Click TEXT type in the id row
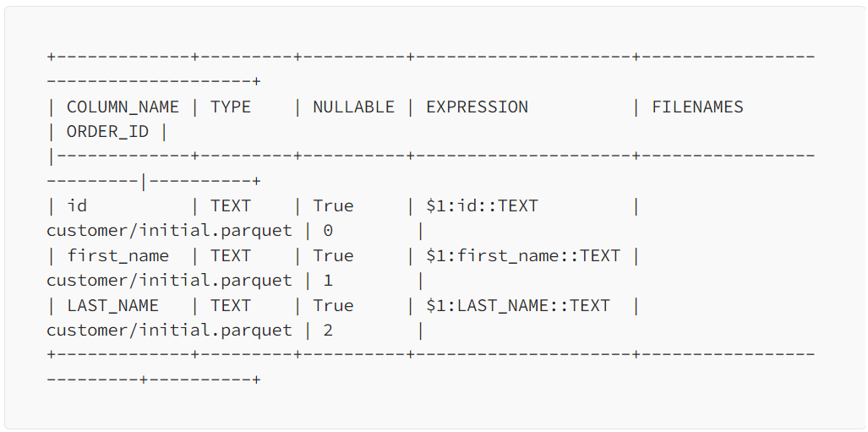 point(230,206)
